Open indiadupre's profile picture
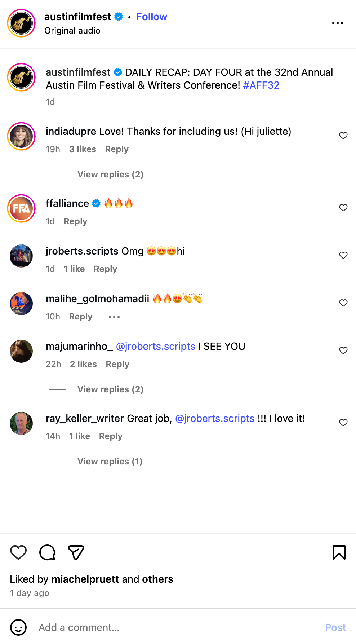The width and height of the screenshot is (356, 644). tap(21, 136)
